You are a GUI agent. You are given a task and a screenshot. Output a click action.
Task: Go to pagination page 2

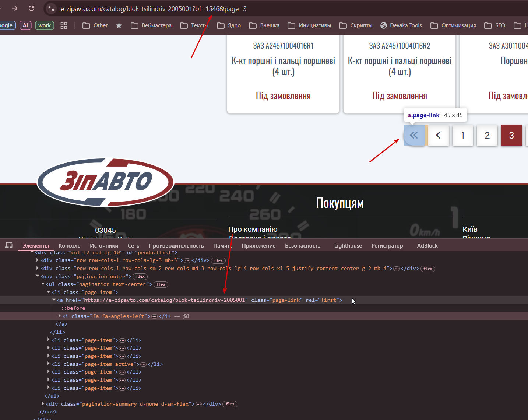pyautogui.click(x=487, y=135)
